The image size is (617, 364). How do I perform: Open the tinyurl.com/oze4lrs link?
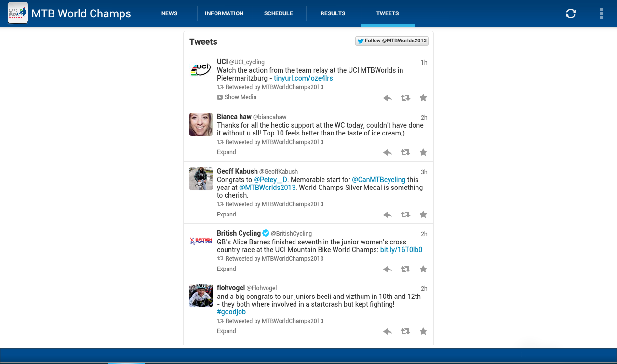[x=303, y=78]
